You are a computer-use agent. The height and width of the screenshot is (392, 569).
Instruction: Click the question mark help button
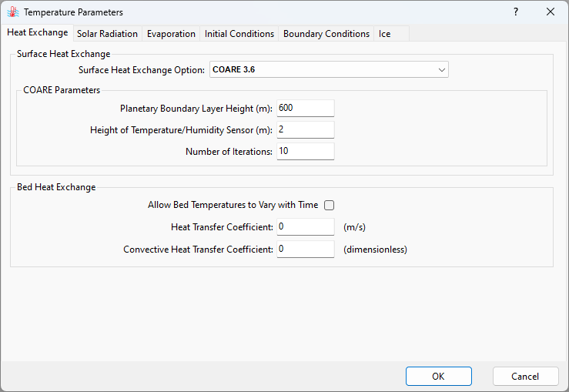[516, 12]
